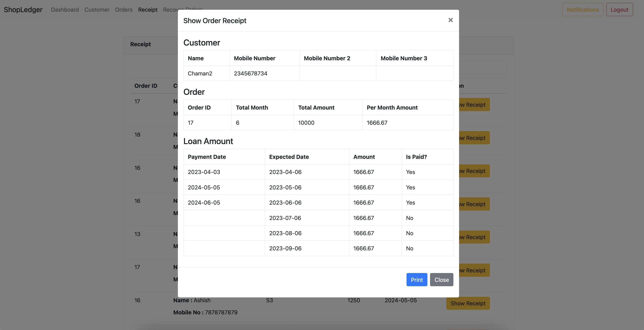Image resolution: width=644 pixels, height=330 pixels.
Task: Open the Notifications button
Action: coord(583,9)
